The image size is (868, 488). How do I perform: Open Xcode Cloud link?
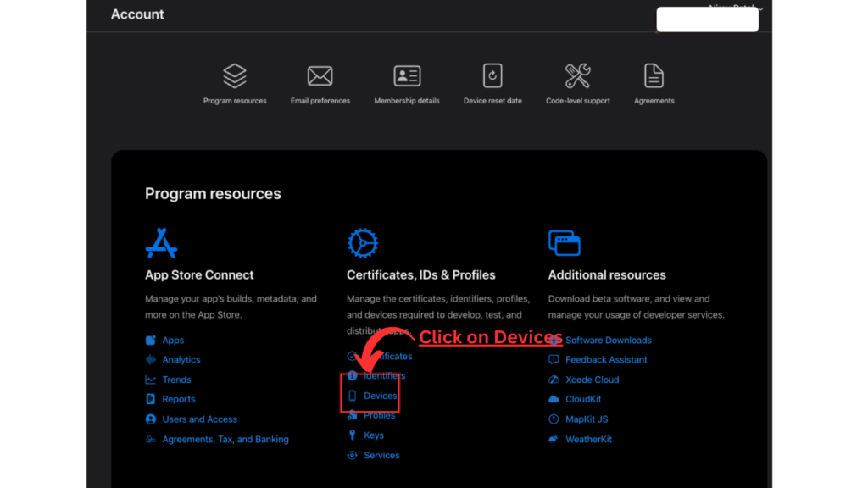(592, 380)
